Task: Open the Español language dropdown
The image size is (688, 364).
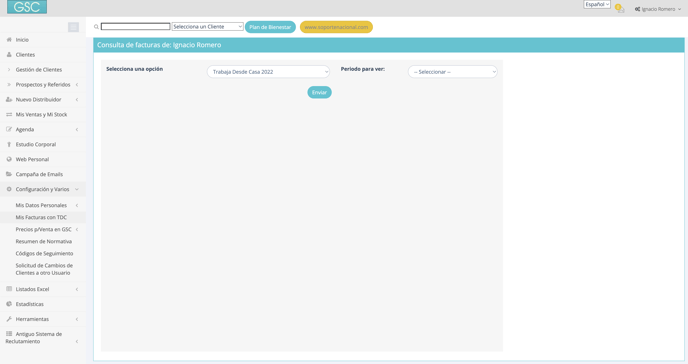Action: [x=597, y=4]
